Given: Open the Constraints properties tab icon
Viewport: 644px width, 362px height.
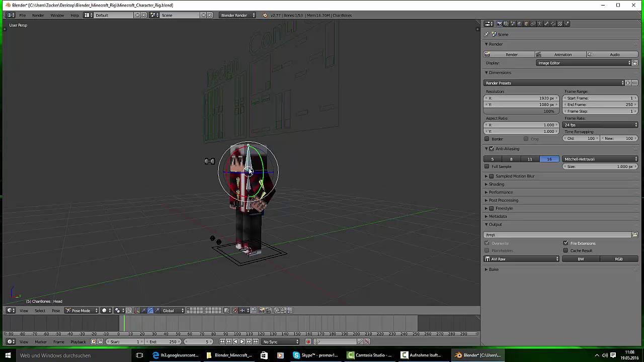Looking at the screenshot, I should click(533, 24).
